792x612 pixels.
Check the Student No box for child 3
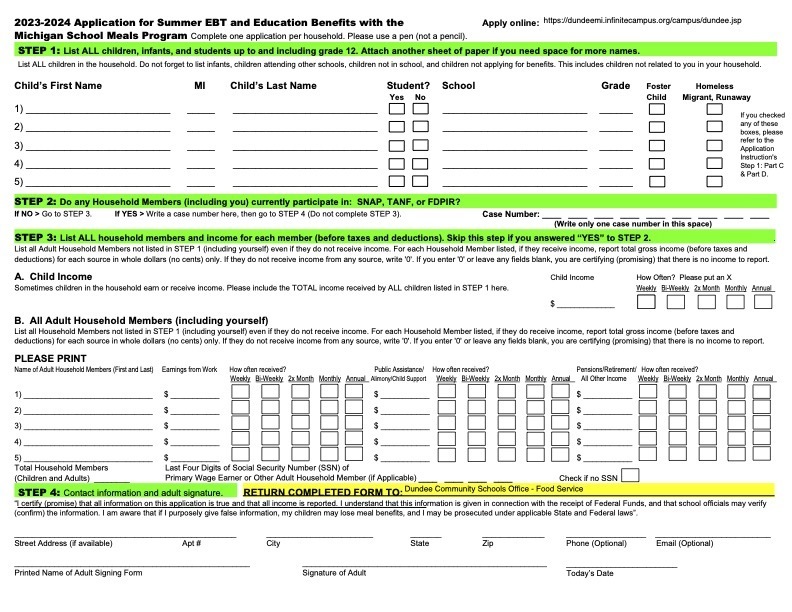click(x=420, y=145)
